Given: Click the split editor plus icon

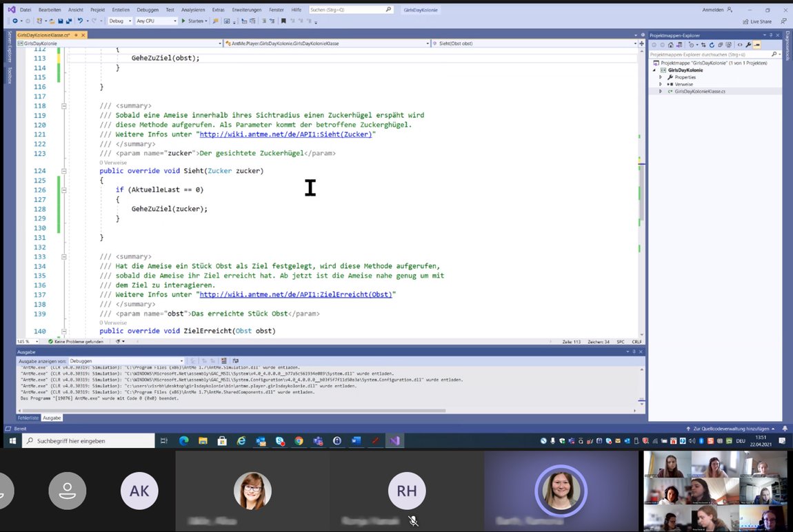Looking at the screenshot, I should coord(642,43).
